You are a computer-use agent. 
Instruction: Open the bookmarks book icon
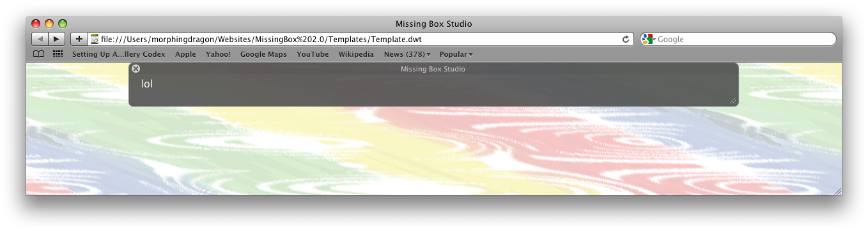click(x=39, y=54)
